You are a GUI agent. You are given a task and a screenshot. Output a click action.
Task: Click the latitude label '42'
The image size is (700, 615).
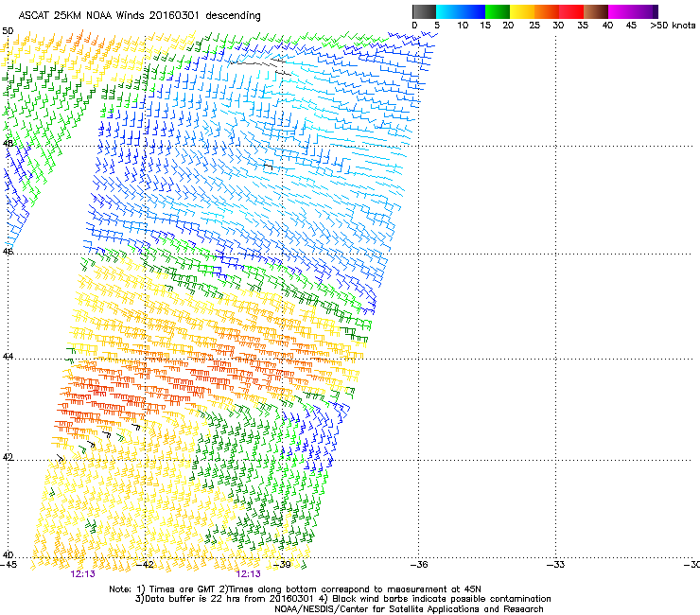pyautogui.click(x=8, y=457)
